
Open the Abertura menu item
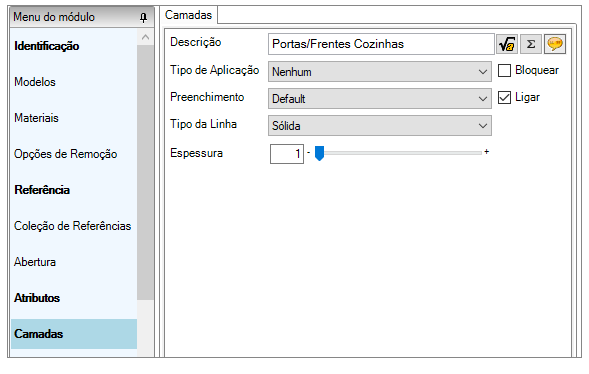point(35,262)
